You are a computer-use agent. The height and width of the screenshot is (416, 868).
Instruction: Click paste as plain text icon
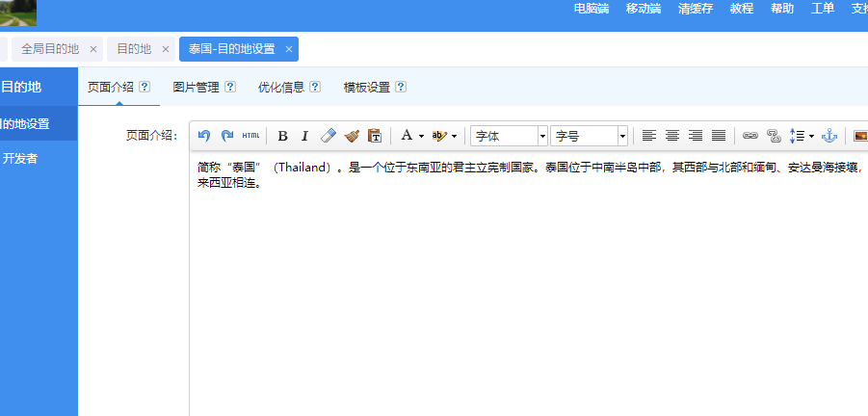pyautogui.click(x=375, y=136)
